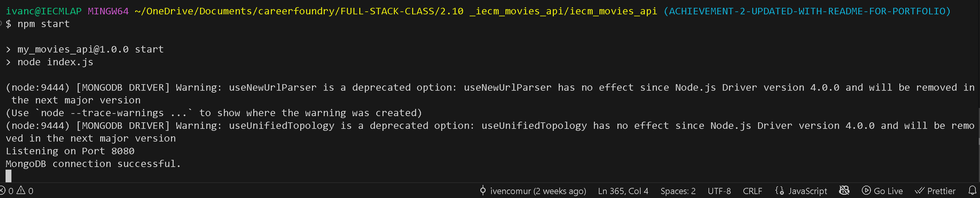Change file encoding via UTF-8 selector

click(719, 191)
